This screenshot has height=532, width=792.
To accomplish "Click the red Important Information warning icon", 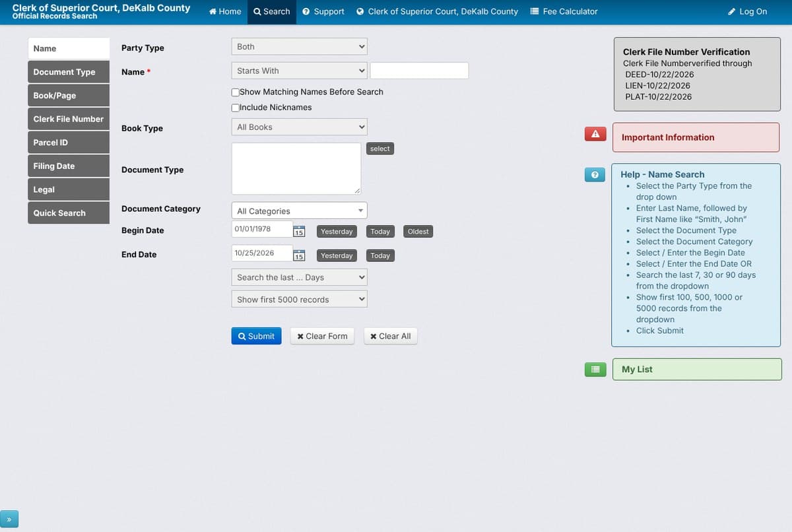I will 595,134.
